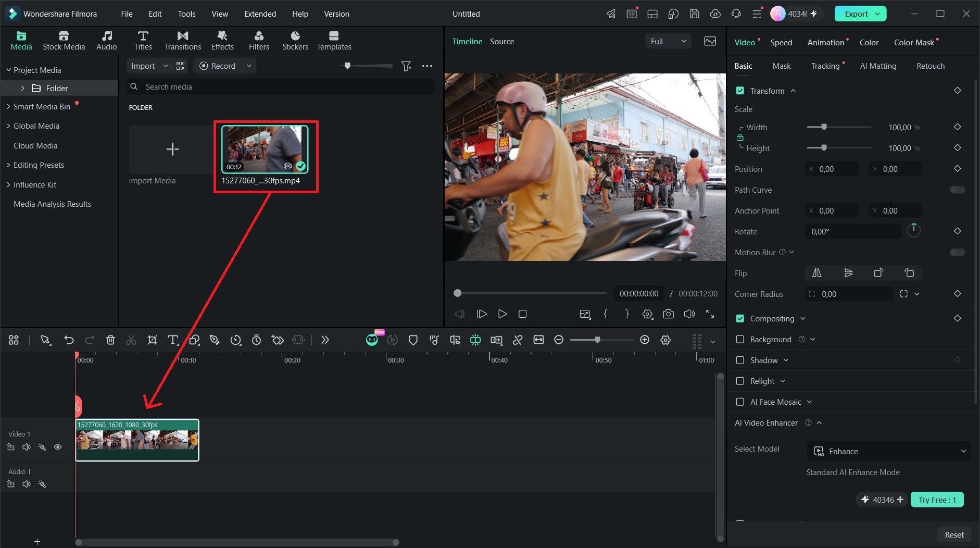980x548 pixels.
Task: Click the save project icon in the title bar
Action: (694, 14)
